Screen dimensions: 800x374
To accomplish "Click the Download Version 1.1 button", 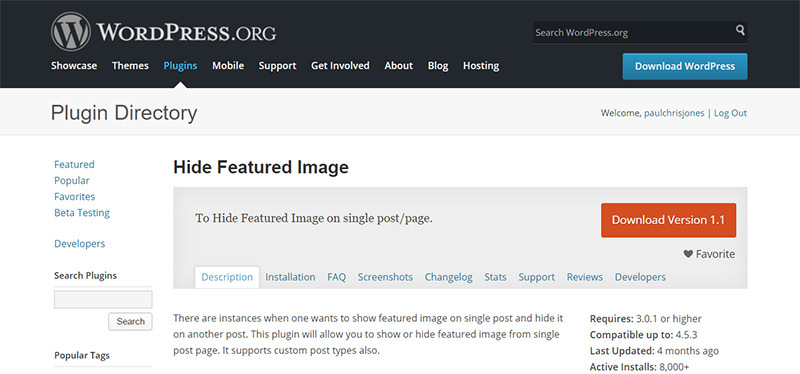I will pos(668,220).
